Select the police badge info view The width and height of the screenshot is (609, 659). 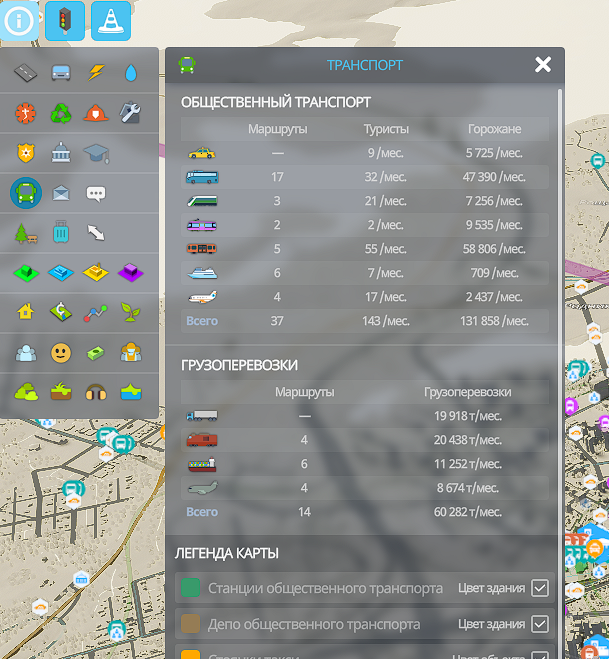(x=26, y=153)
